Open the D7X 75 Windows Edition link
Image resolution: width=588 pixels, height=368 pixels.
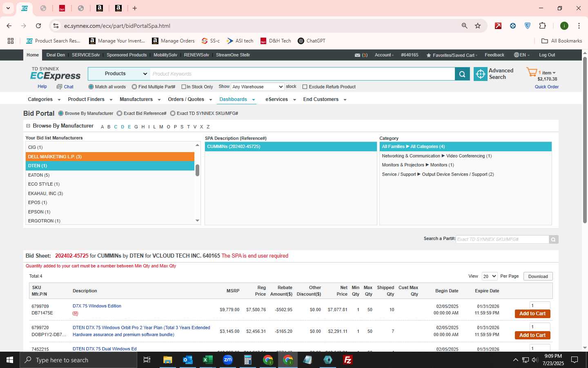point(97,306)
